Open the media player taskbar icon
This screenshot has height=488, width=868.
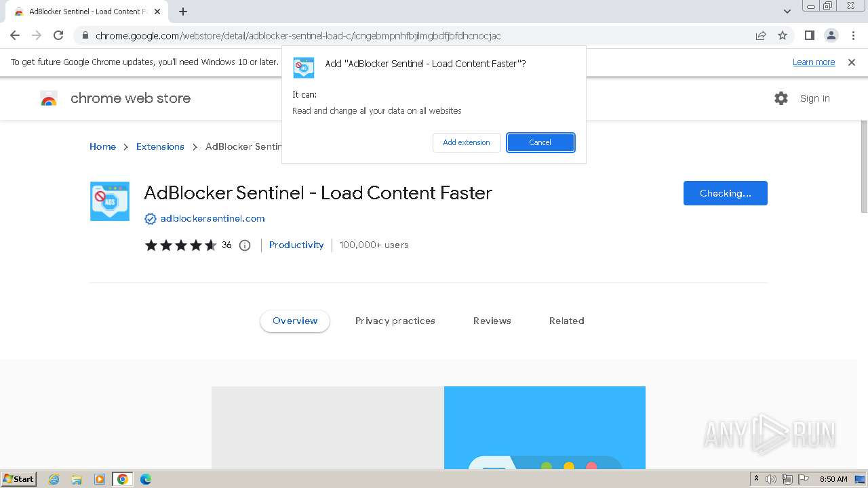[100, 479]
